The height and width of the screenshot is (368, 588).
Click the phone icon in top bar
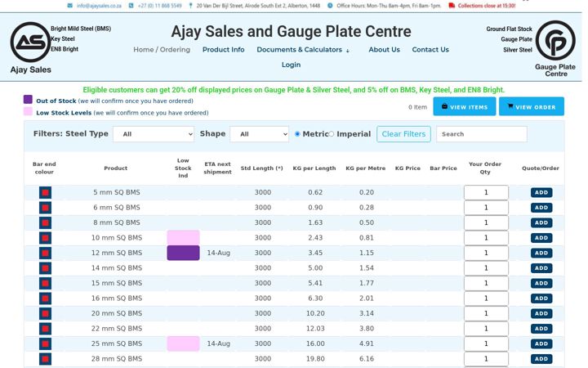[x=131, y=6]
